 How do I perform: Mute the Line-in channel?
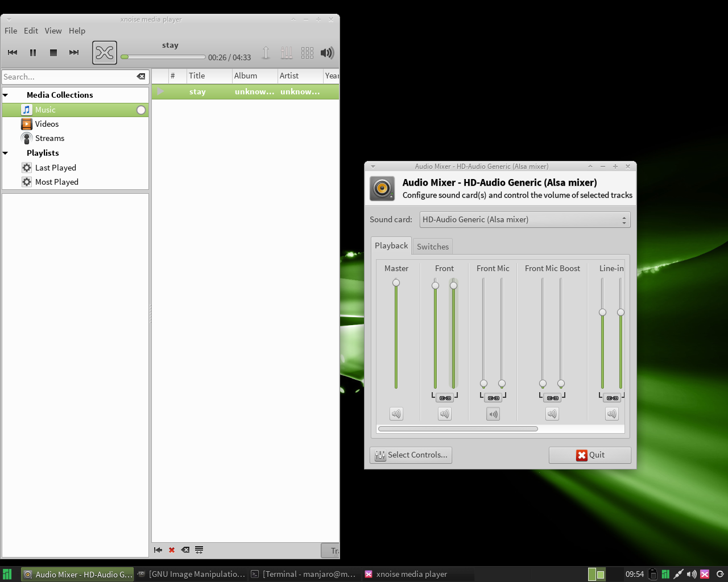coord(612,414)
